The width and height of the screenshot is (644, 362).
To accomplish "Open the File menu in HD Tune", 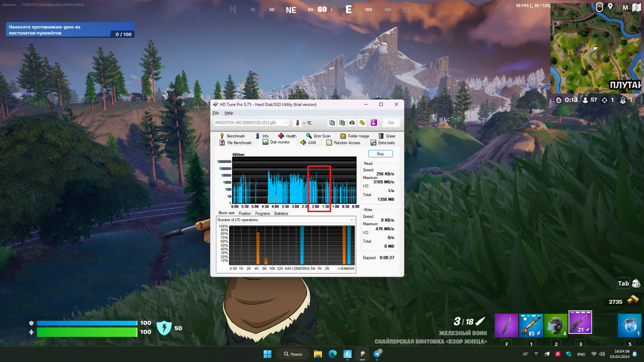I will [216, 113].
